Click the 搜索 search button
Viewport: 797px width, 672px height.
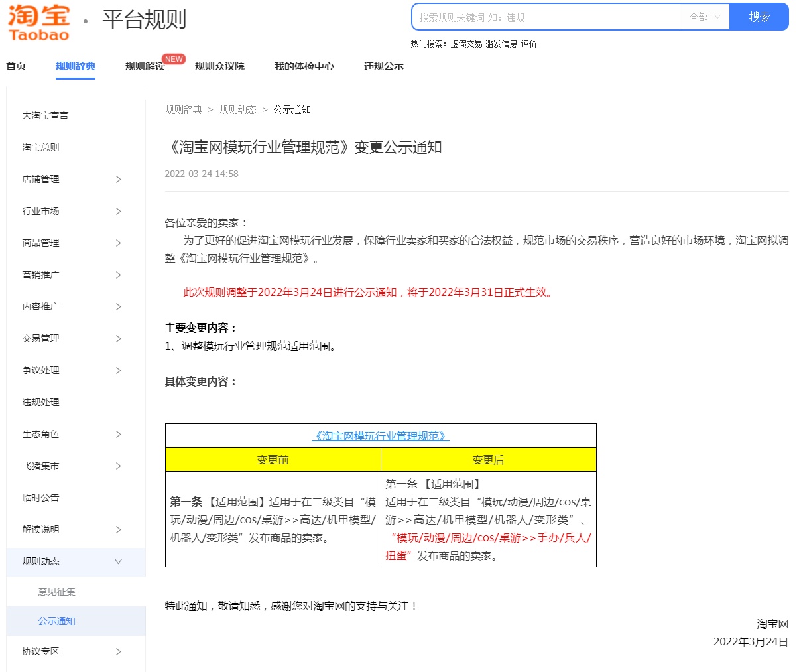click(759, 17)
